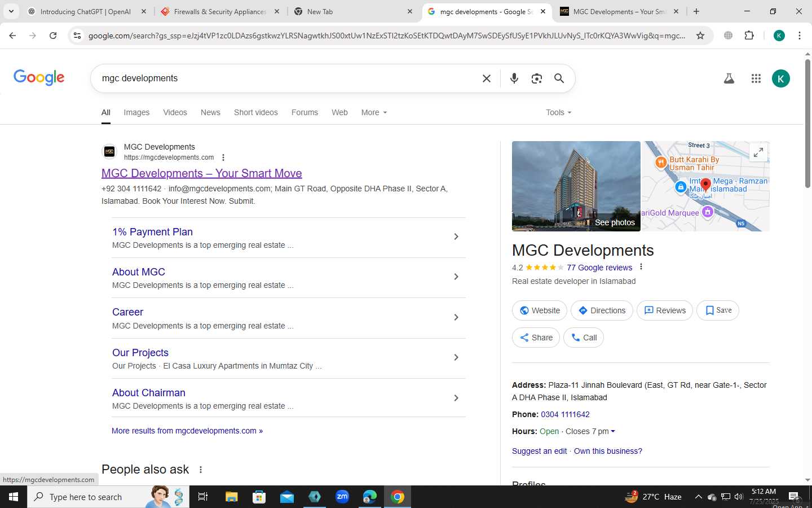Open the People also ask options menu
812x508 pixels.
201,470
